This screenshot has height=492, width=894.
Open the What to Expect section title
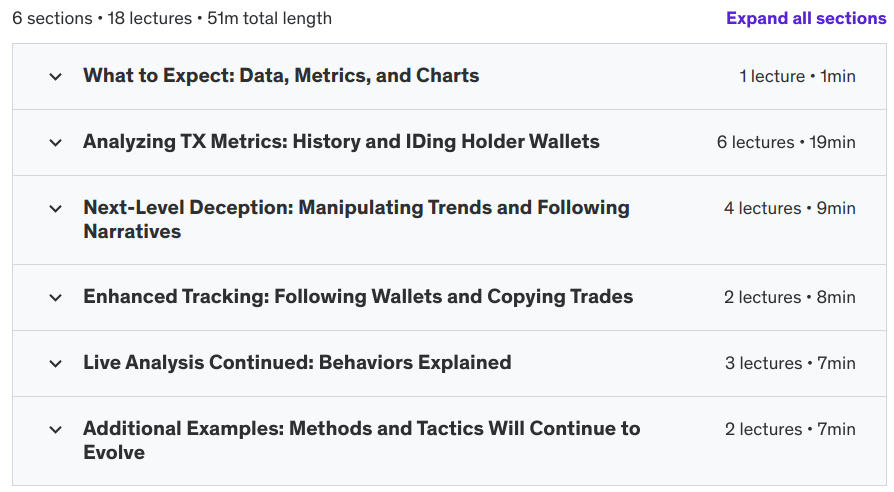click(x=281, y=76)
